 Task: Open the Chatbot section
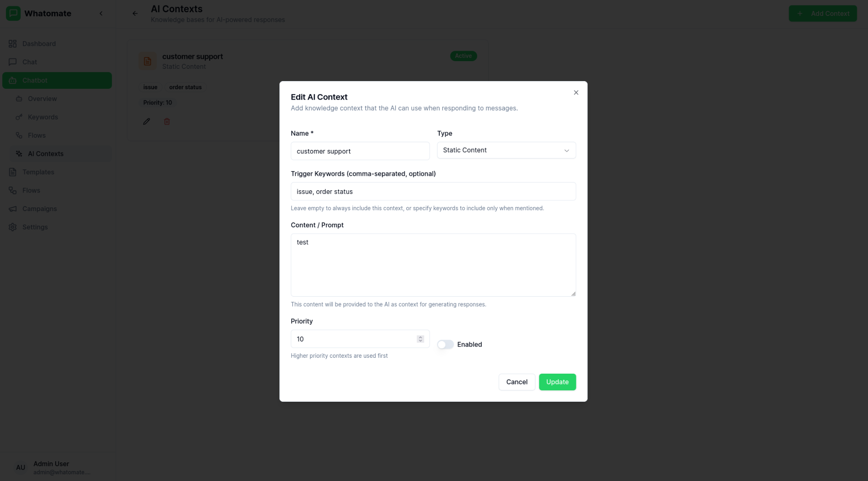[x=34, y=80]
